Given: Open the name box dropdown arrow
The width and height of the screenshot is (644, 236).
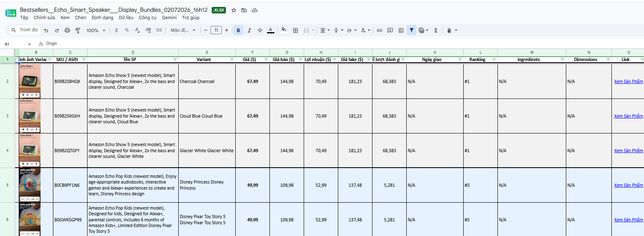Looking at the screenshot, I should click(x=29, y=44).
